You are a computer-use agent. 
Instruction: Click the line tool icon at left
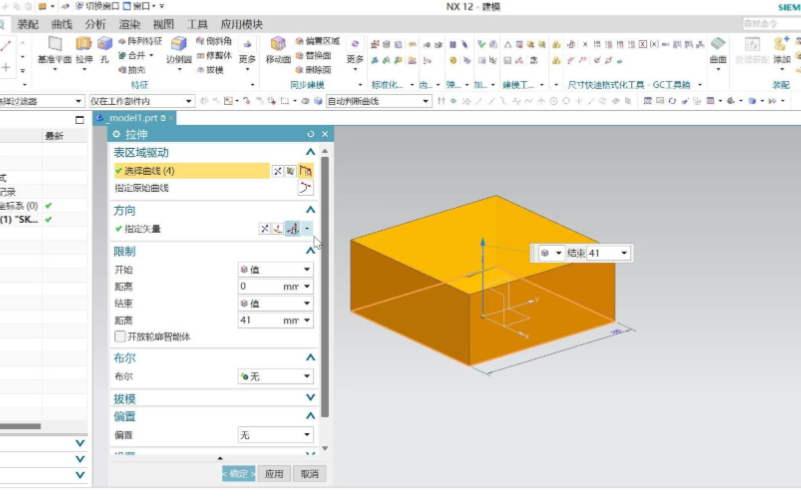pos(6,45)
